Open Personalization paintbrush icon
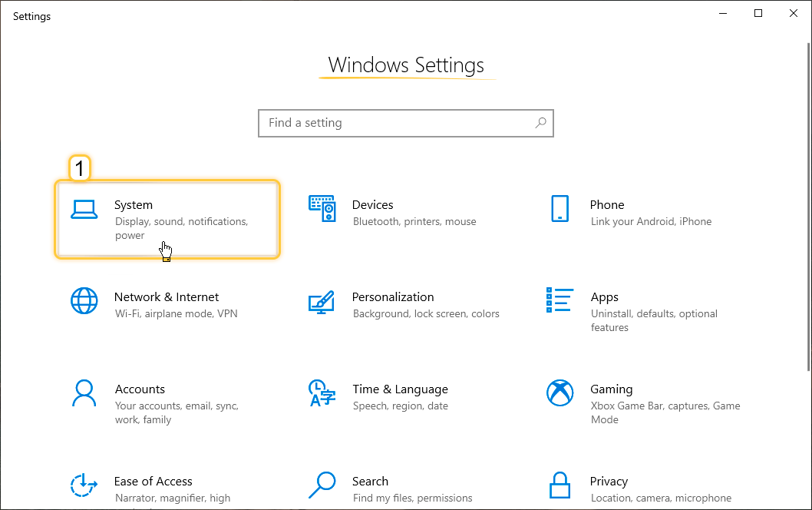The height and width of the screenshot is (510, 812). (x=322, y=301)
